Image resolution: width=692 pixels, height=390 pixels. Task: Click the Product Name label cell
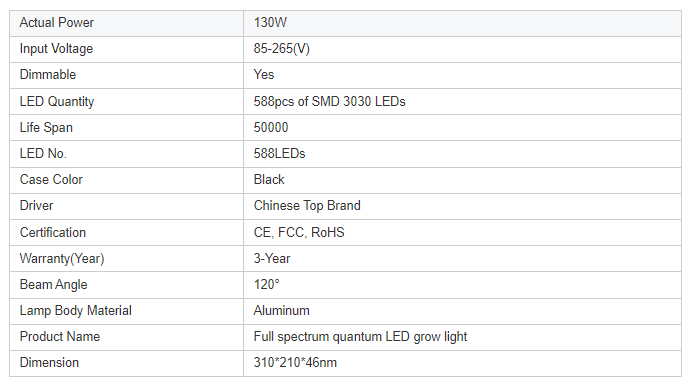[x=126, y=338]
